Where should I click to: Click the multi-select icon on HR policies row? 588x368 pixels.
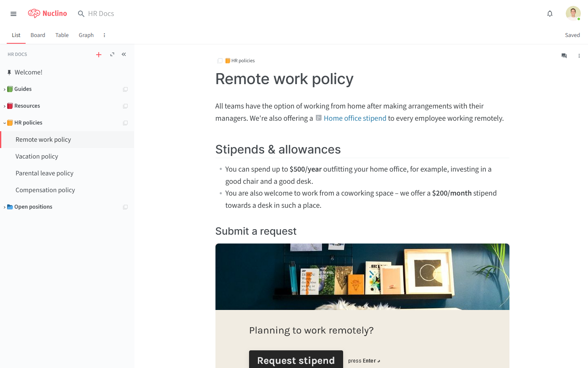pyautogui.click(x=125, y=123)
